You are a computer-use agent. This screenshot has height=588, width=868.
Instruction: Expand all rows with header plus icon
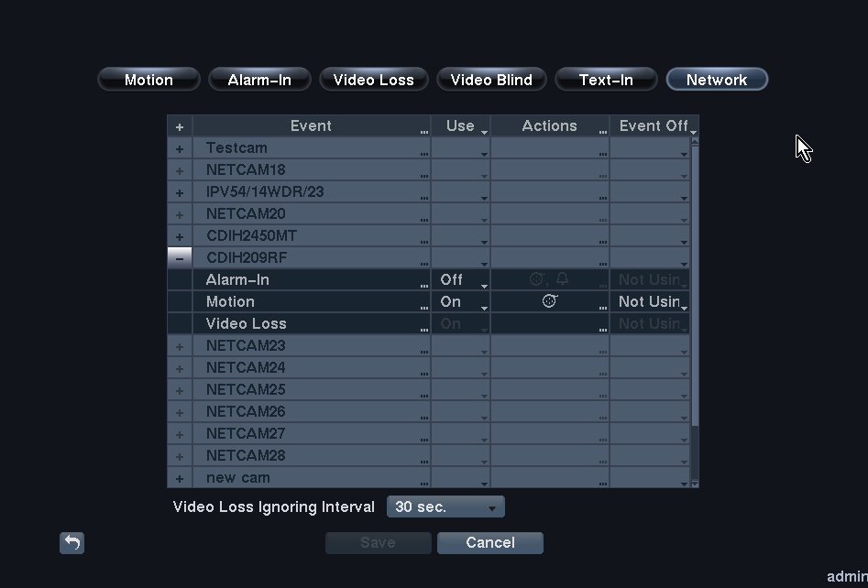pos(180,126)
